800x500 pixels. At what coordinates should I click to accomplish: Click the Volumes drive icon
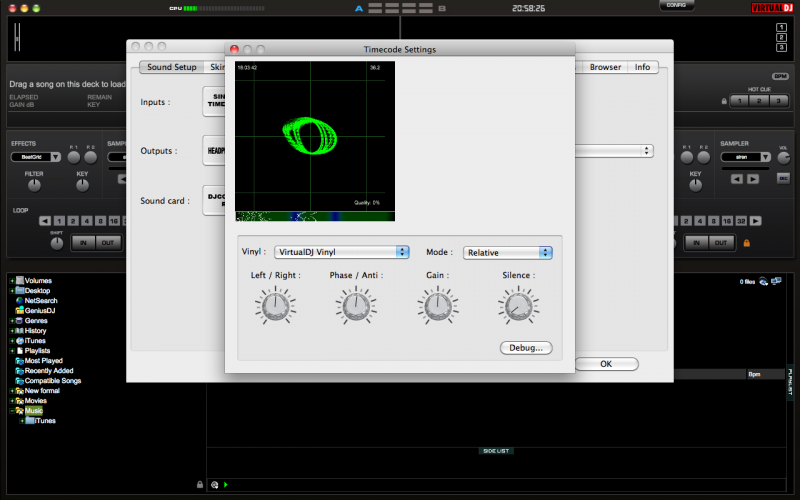tap(20, 280)
